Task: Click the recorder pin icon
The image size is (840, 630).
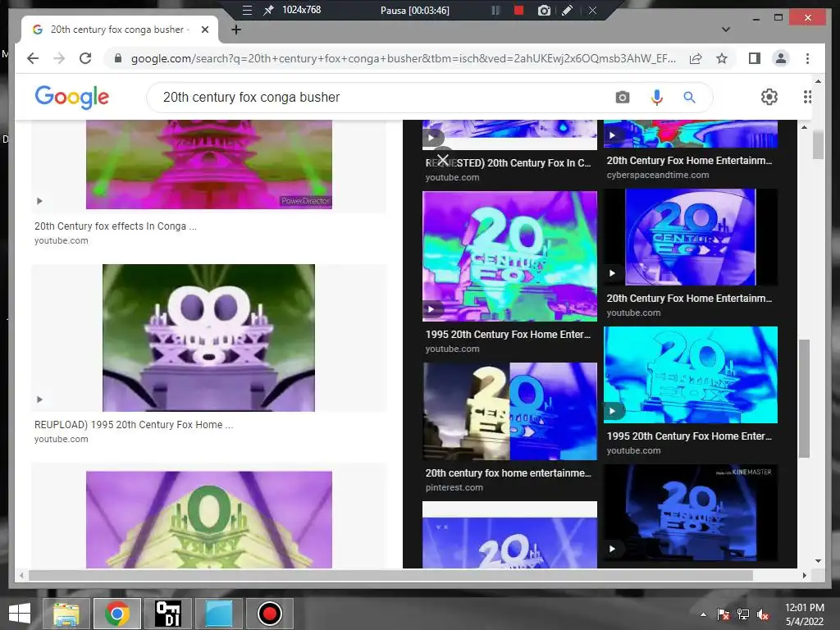Action: (268, 10)
